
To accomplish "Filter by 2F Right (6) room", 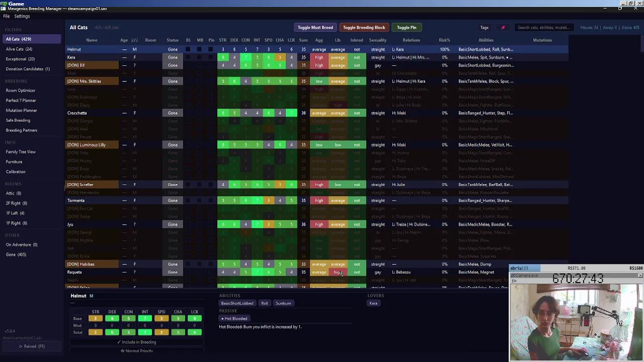I will (x=32, y=203).
